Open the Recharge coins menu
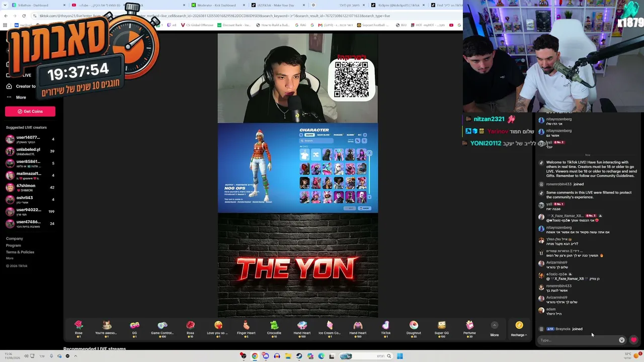Screen dimensions: 644x362 point(519,329)
